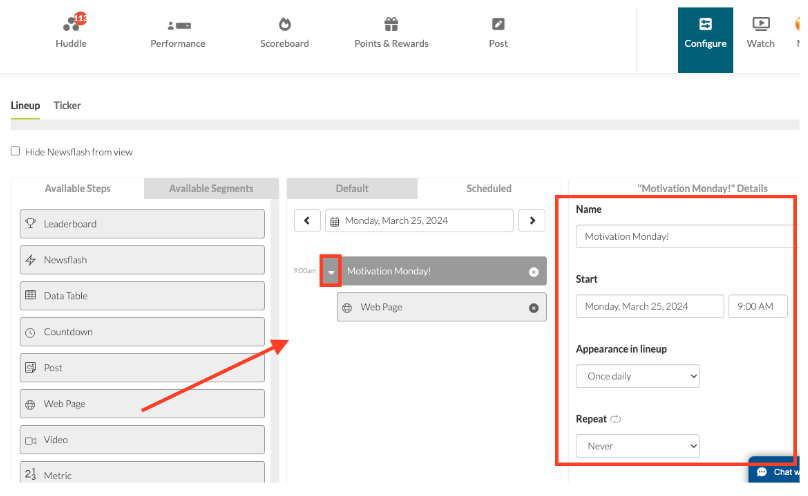Image resolution: width=808 pixels, height=496 pixels.
Task: Select the Video camera icon
Action: (x=30, y=440)
